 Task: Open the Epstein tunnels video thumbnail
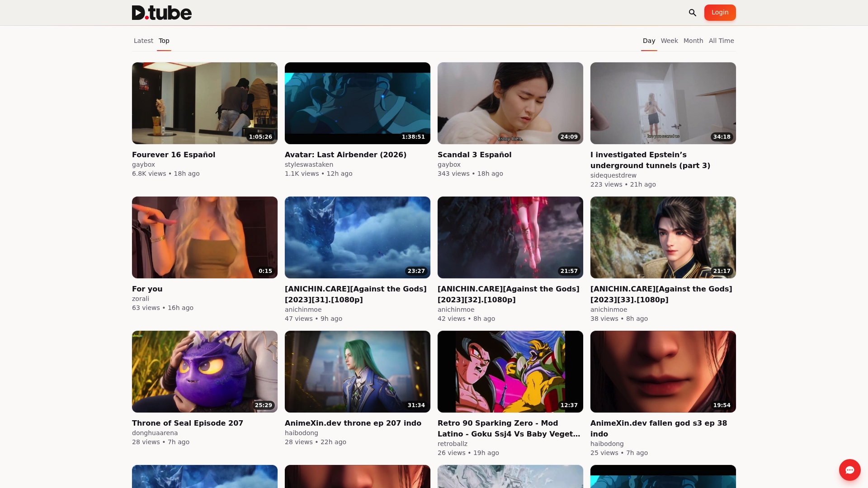663,103
